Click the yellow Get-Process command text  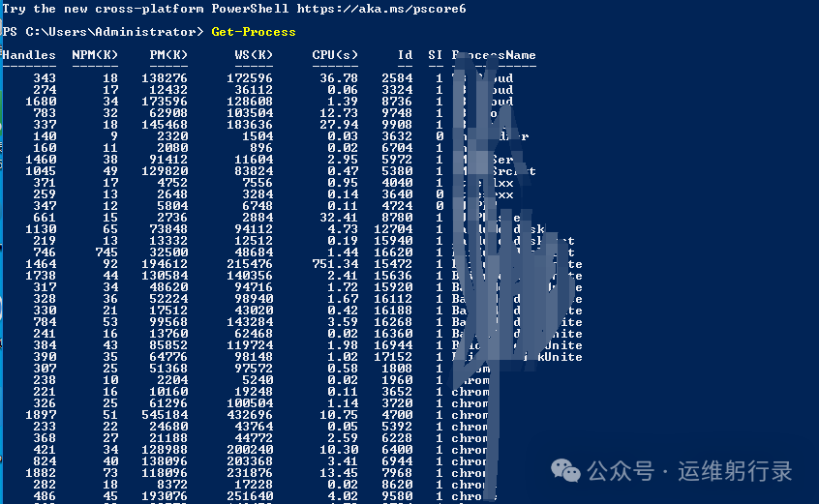point(254,32)
